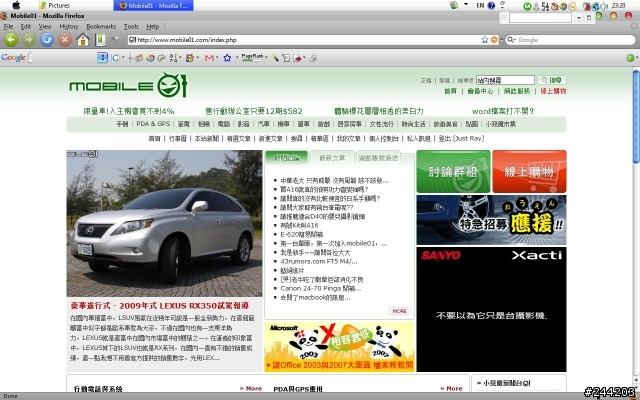
Task: Expand the address bar history dropdown arrow
Action: (502, 40)
